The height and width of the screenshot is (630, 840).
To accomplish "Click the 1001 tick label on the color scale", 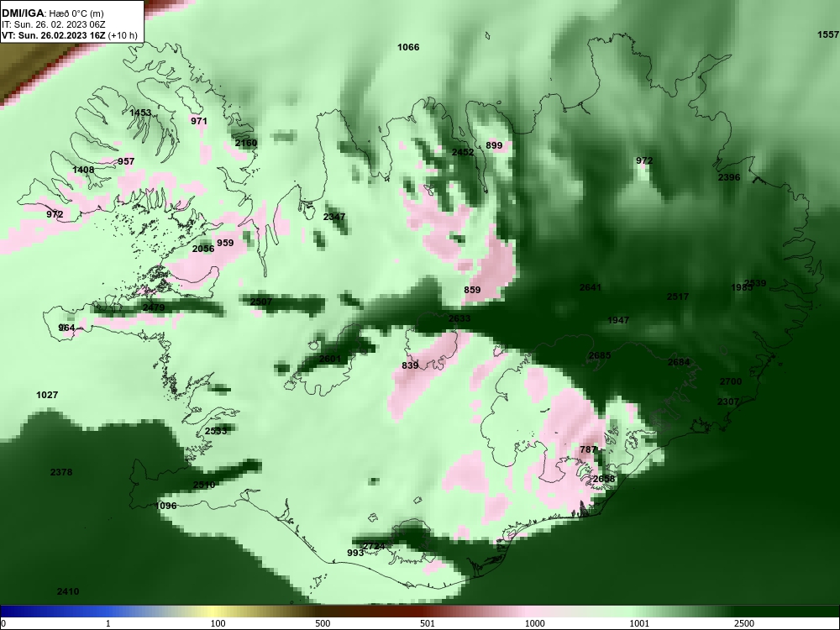I will click(639, 623).
